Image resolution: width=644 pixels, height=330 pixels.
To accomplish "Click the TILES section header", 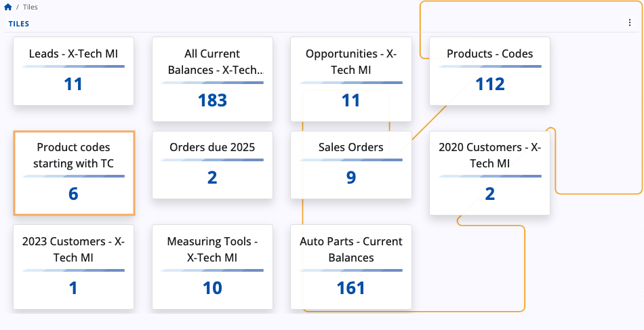I will [x=18, y=24].
